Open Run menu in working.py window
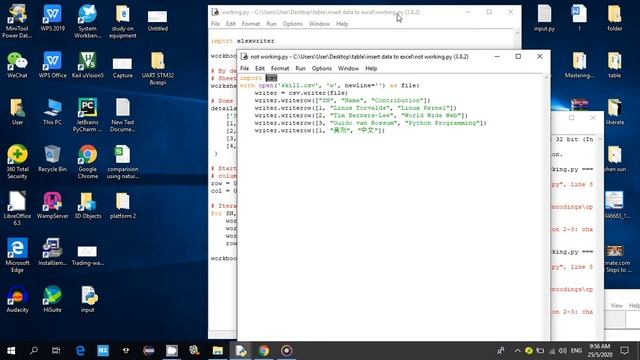 point(271,24)
